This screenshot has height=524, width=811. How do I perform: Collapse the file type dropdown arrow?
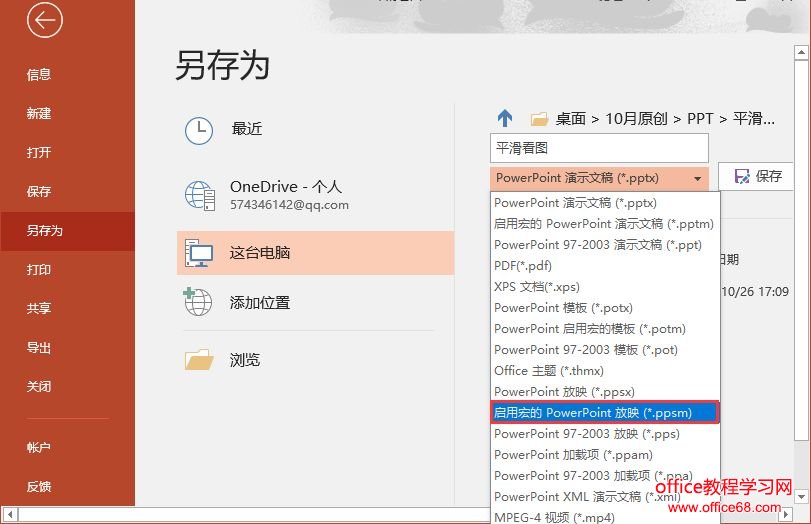click(698, 178)
